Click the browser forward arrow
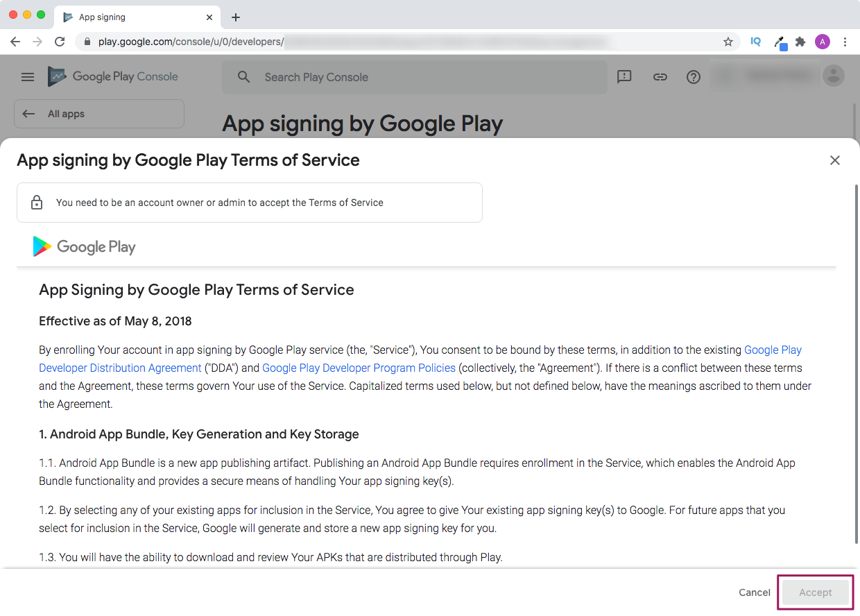The image size is (860, 616). click(37, 42)
